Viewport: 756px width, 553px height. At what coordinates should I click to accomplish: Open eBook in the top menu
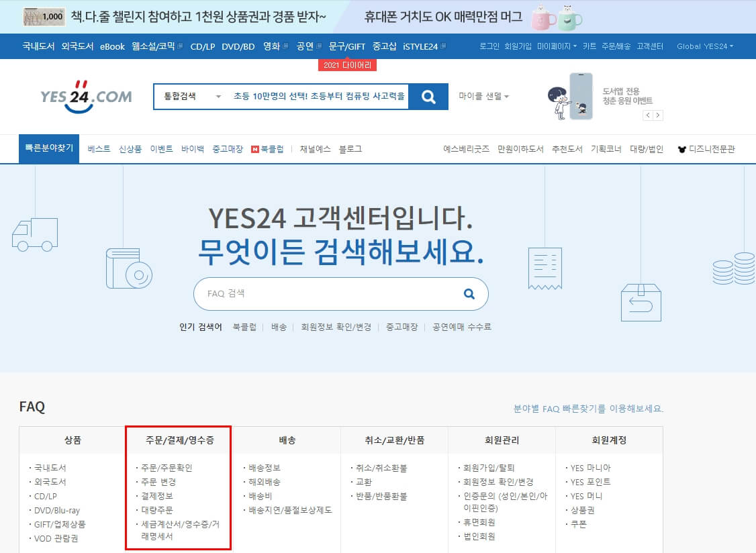pyautogui.click(x=112, y=47)
